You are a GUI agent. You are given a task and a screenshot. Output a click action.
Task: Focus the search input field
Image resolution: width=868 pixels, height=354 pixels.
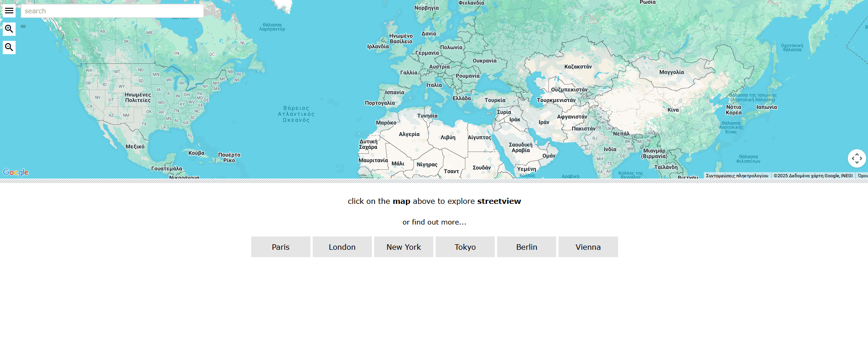point(112,11)
